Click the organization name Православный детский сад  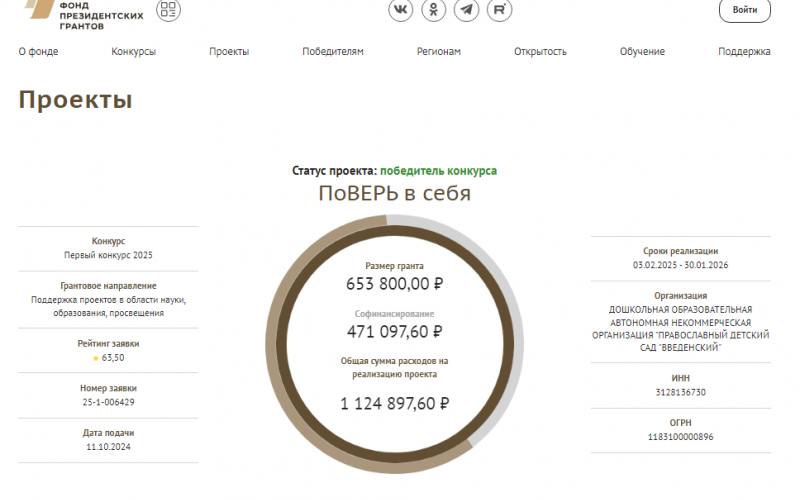tap(681, 329)
